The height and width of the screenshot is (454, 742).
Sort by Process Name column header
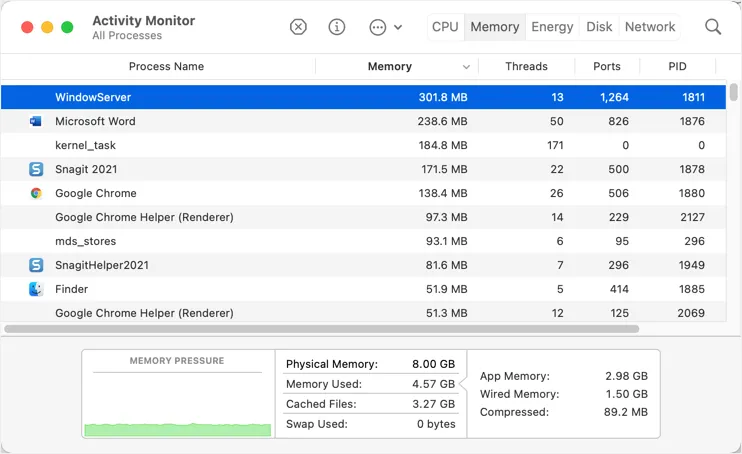click(166, 67)
